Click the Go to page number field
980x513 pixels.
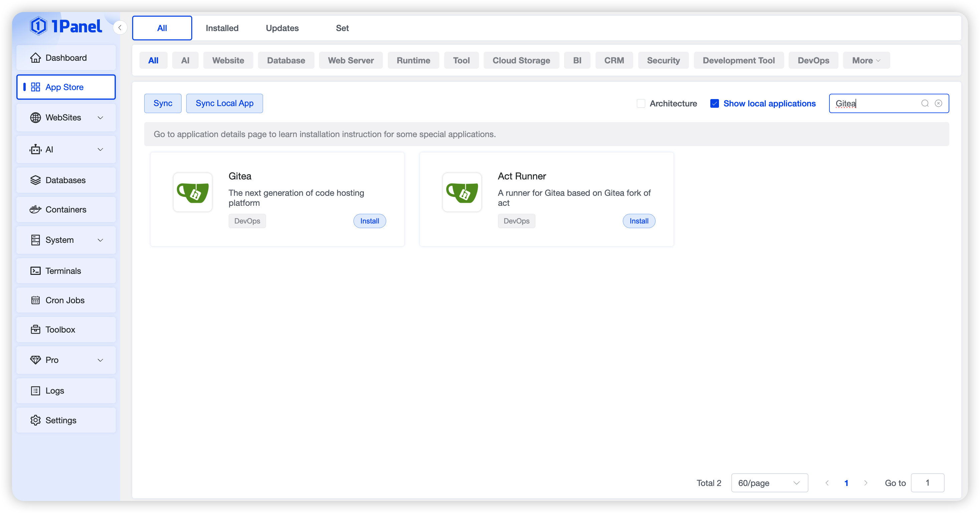tap(927, 483)
